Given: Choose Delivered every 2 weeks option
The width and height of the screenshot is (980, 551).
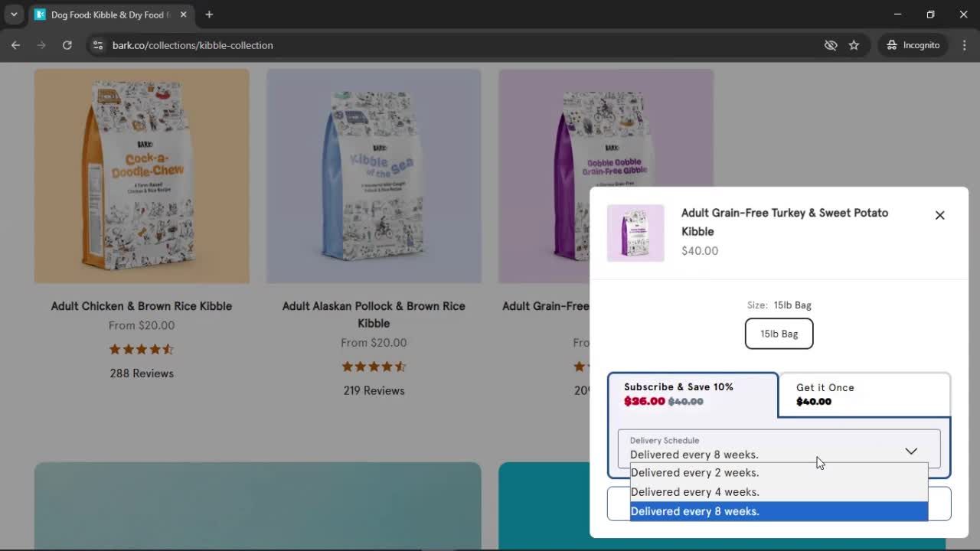Looking at the screenshot, I should pos(779,473).
